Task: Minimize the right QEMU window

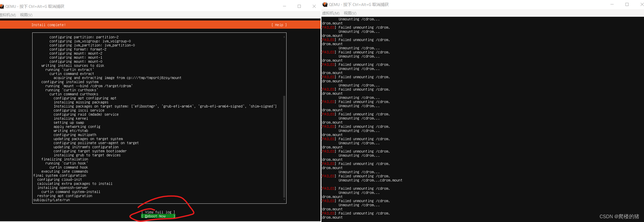Action: 612,4
